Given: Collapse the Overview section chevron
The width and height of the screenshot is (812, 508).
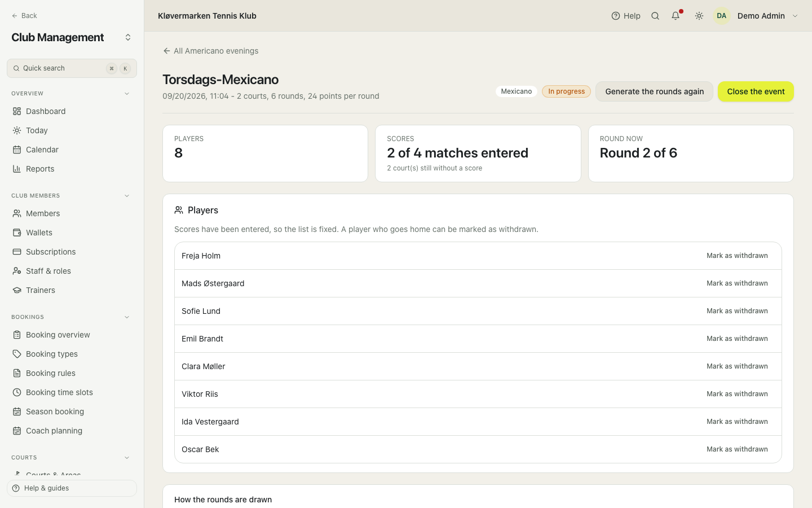Looking at the screenshot, I should (127, 94).
